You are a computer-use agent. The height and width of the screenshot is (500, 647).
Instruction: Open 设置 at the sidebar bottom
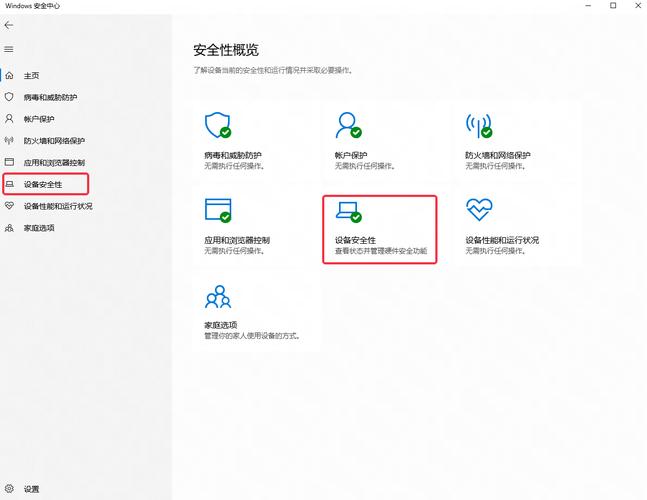point(31,489)
